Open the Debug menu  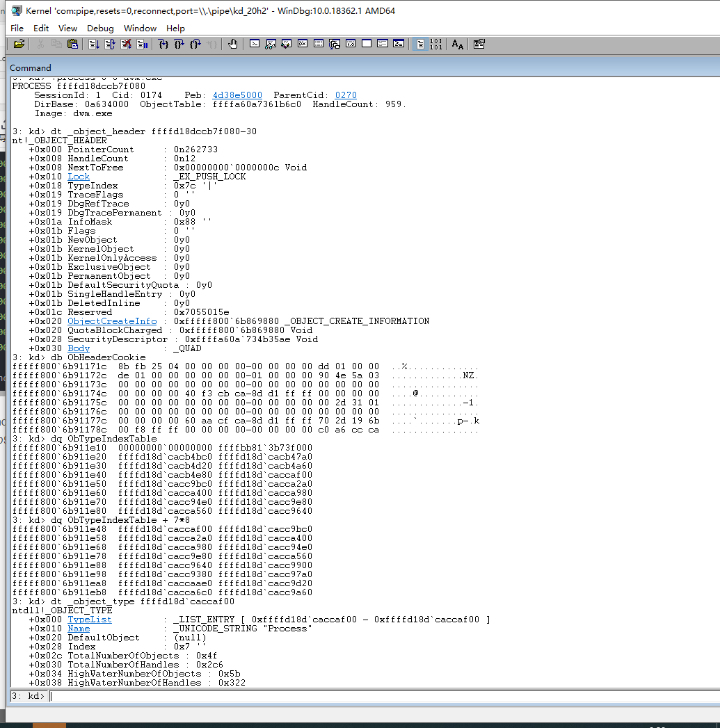click(x=100, y=28)
